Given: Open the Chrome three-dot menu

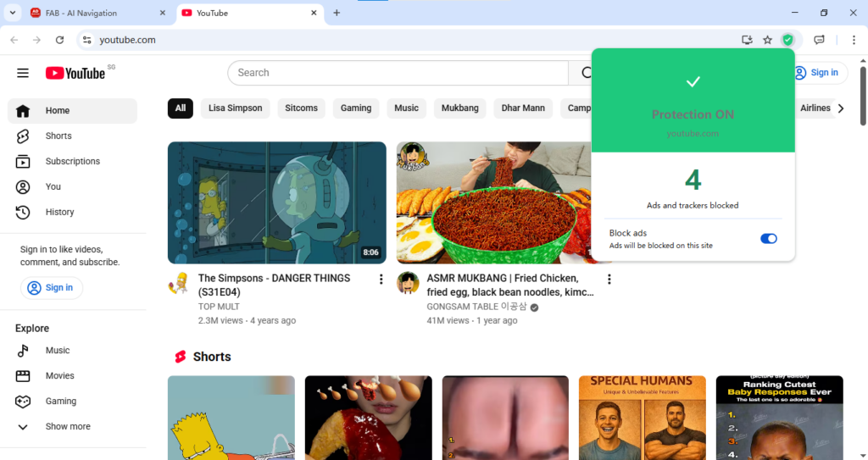Looking at the screenshot, I should click(854, 40).
